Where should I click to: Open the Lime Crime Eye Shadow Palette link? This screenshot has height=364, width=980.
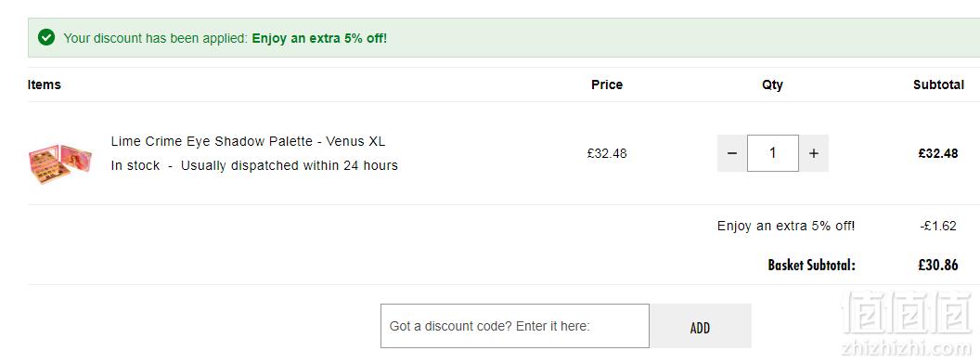click(x=248, y=141)
